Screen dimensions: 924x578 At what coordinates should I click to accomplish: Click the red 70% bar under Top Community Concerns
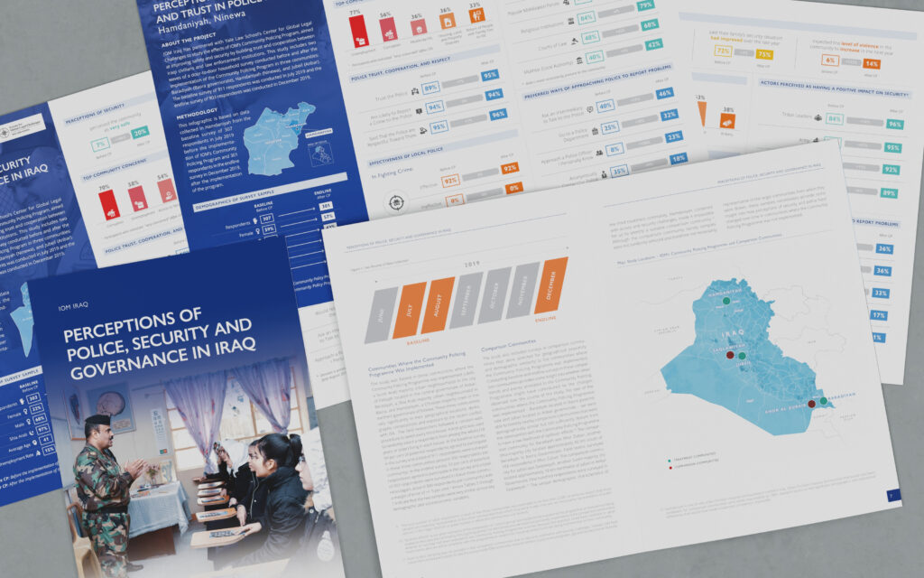tap(109, 204)
